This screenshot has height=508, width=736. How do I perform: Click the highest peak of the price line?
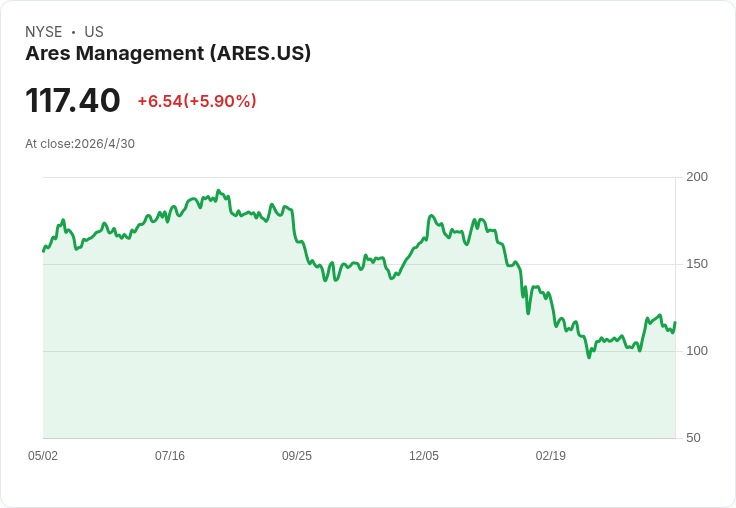click(218, 191)
